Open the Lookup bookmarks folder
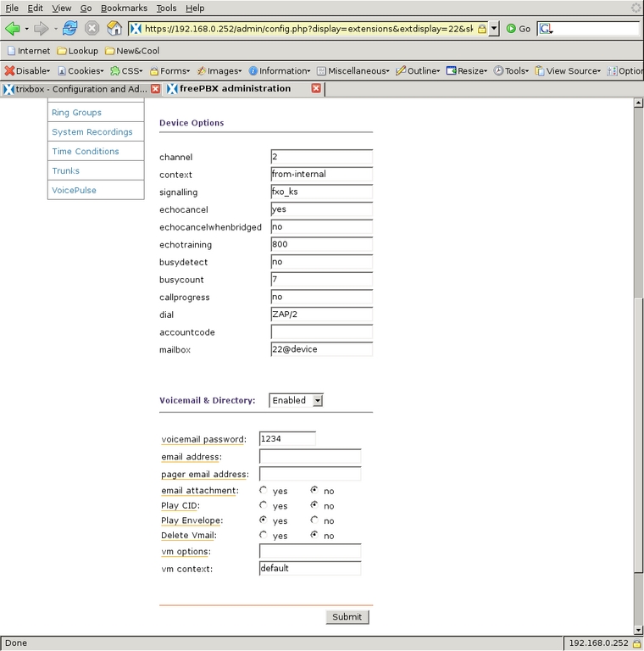644x651 pixels. pyautogui.click(x=77, y=51)
